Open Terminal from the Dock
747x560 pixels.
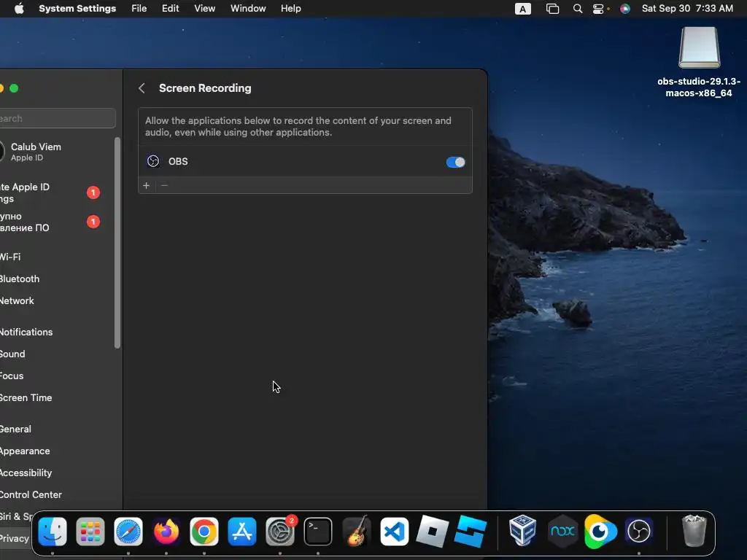coord(318,532)
